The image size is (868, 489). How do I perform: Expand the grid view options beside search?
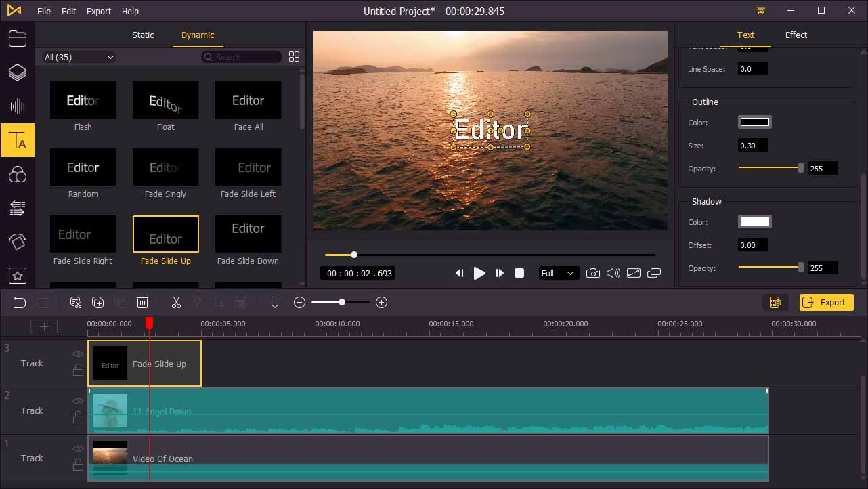point(294,57)
